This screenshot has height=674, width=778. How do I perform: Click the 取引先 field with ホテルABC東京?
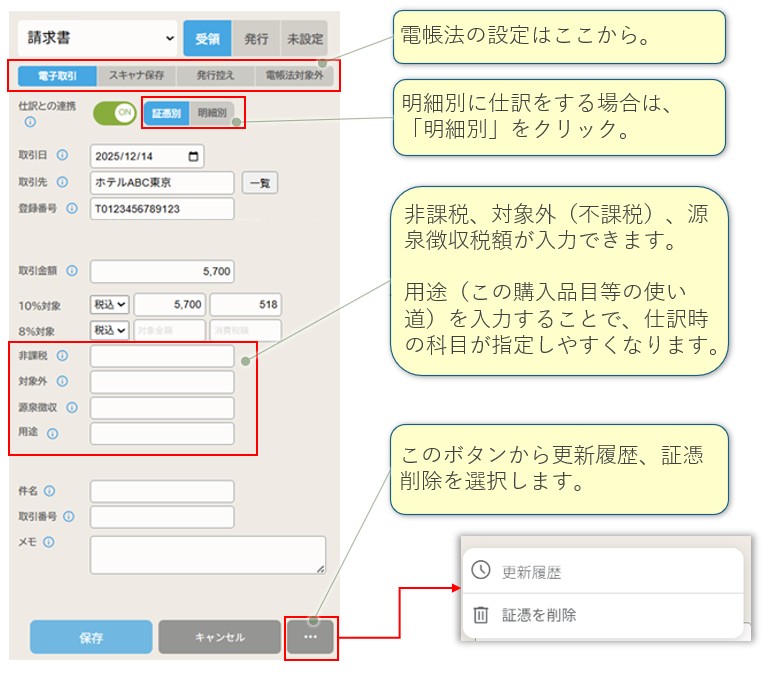[162, 183]
